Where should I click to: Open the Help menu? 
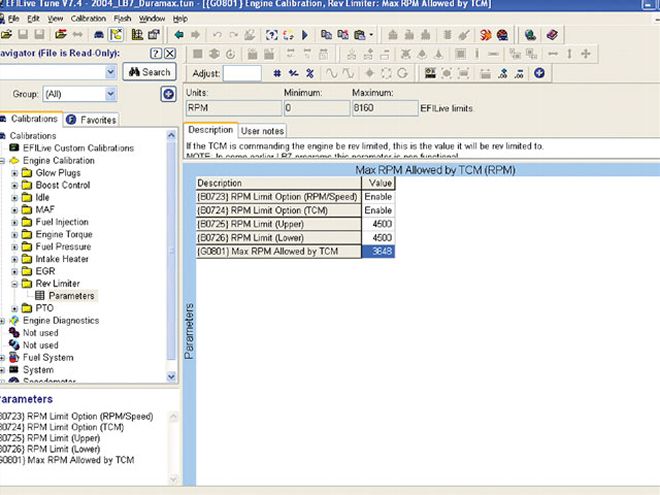point(180,19)
